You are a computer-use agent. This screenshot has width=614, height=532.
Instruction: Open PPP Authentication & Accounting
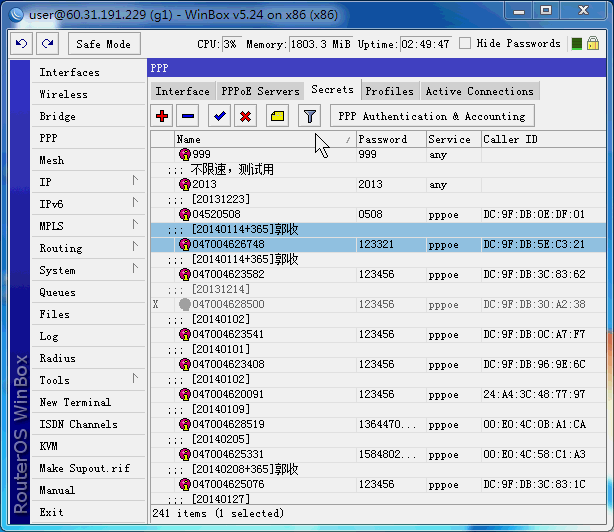pos(431,116)
